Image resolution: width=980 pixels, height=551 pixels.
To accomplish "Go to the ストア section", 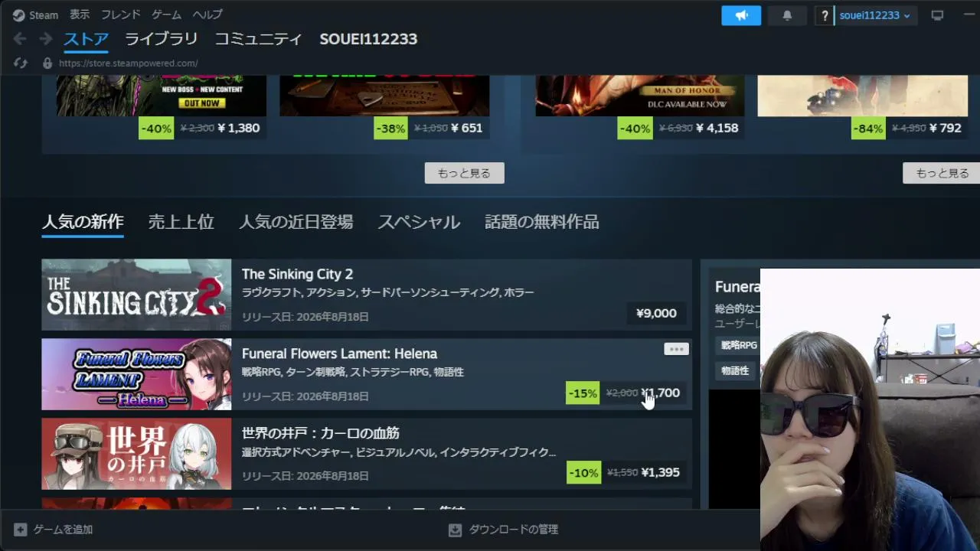I will [86, 39].
